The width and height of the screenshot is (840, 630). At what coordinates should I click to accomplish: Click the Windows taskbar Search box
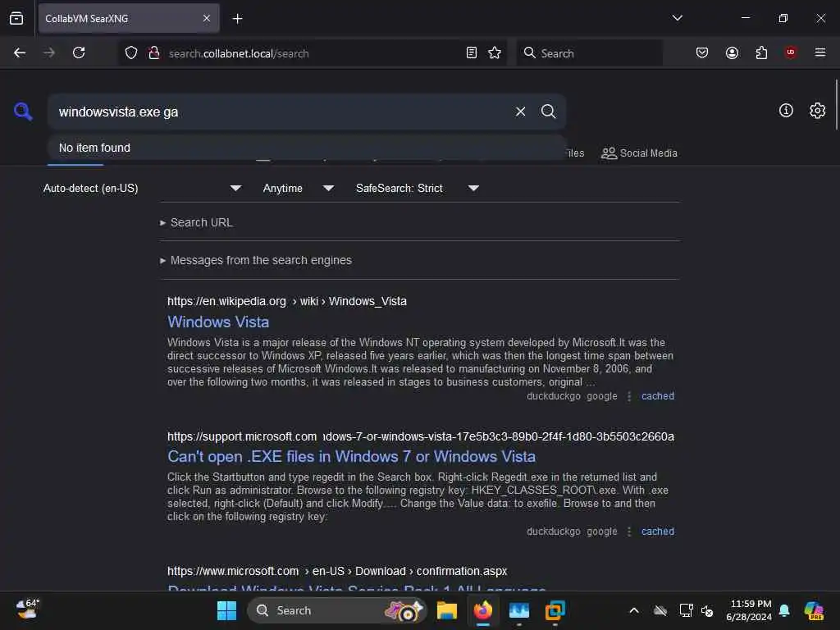[x=337, y=610]
